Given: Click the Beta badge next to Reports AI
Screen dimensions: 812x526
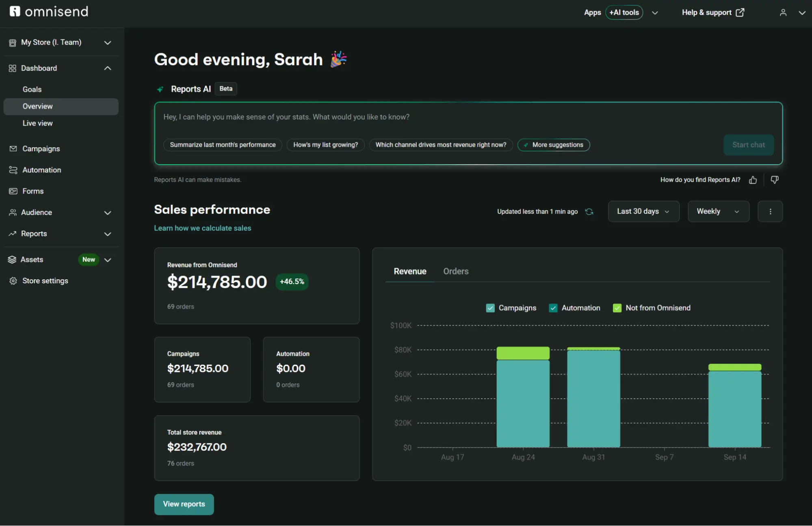Looking at the screenshot, I should point(226,89).
